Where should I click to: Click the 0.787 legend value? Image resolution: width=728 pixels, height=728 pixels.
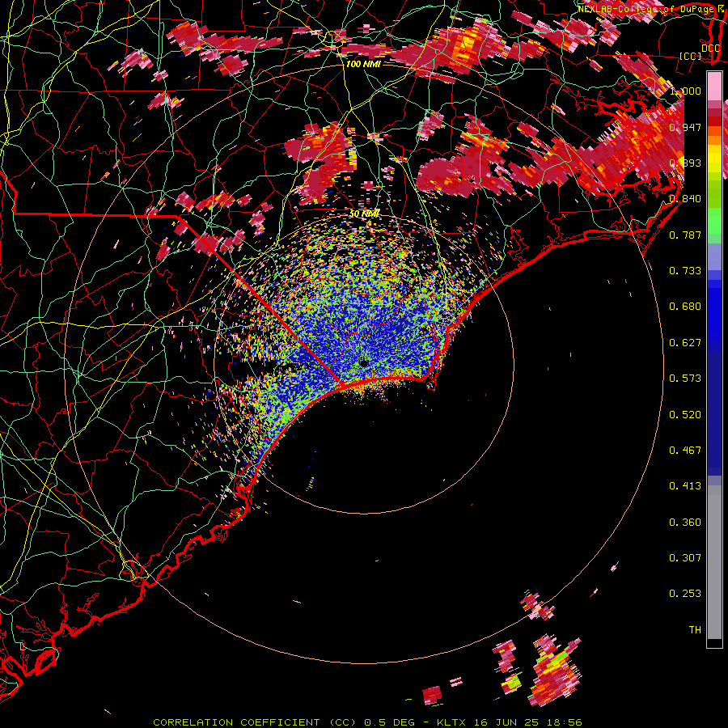click(x=685, y=235)
